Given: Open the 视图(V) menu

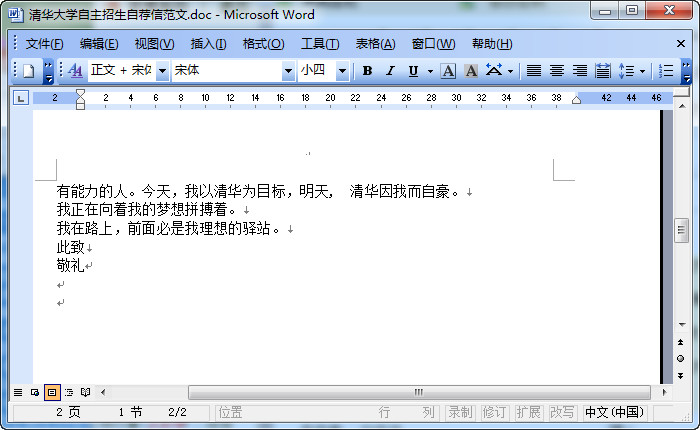Looking at the screenshot, I should [154, 44].
